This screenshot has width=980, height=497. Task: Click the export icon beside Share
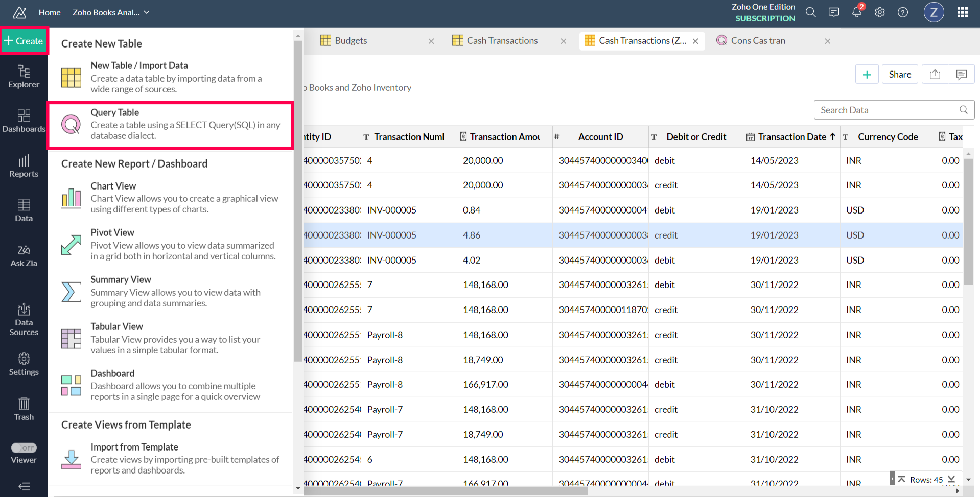(x=935, y=75)
